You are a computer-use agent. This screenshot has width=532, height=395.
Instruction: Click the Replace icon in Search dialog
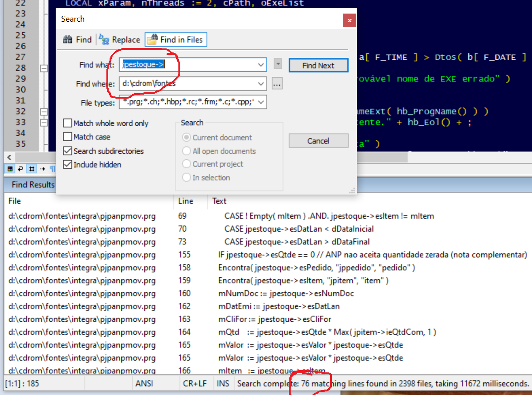tap(104, 39)
